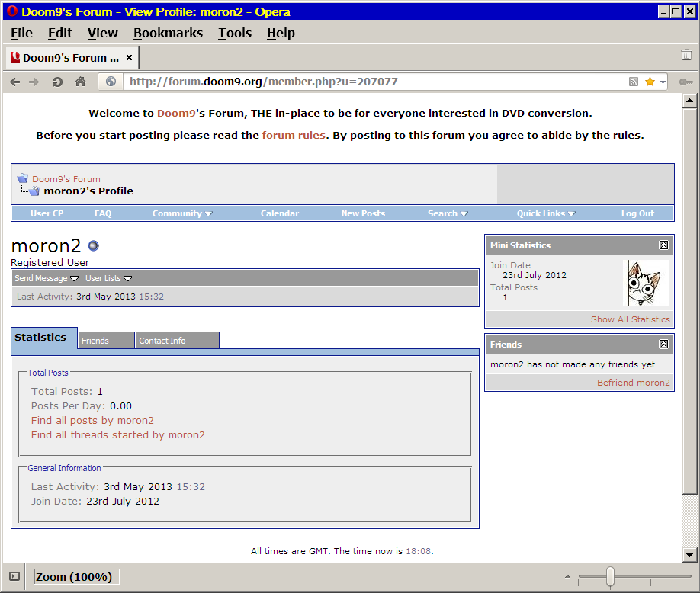Open the Bookmarks menu
This screenshot has height=593, width=700.
coord(169,33)
